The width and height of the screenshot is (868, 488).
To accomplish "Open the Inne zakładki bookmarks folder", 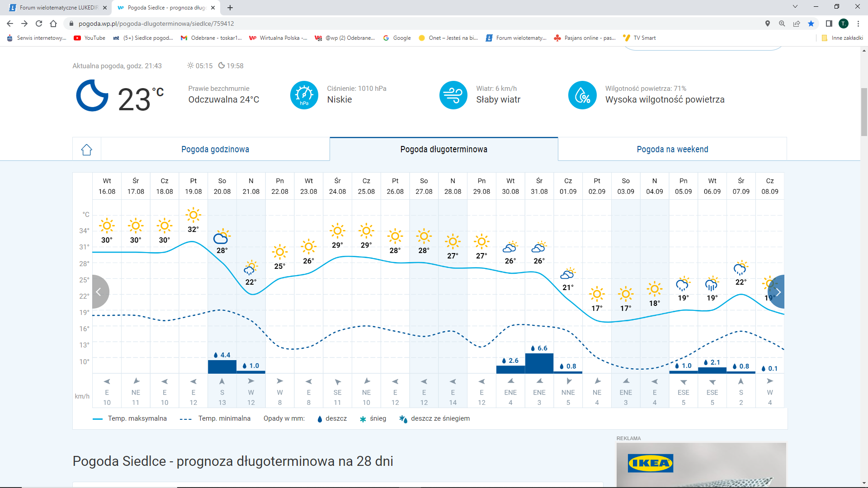I will (842, 38).
